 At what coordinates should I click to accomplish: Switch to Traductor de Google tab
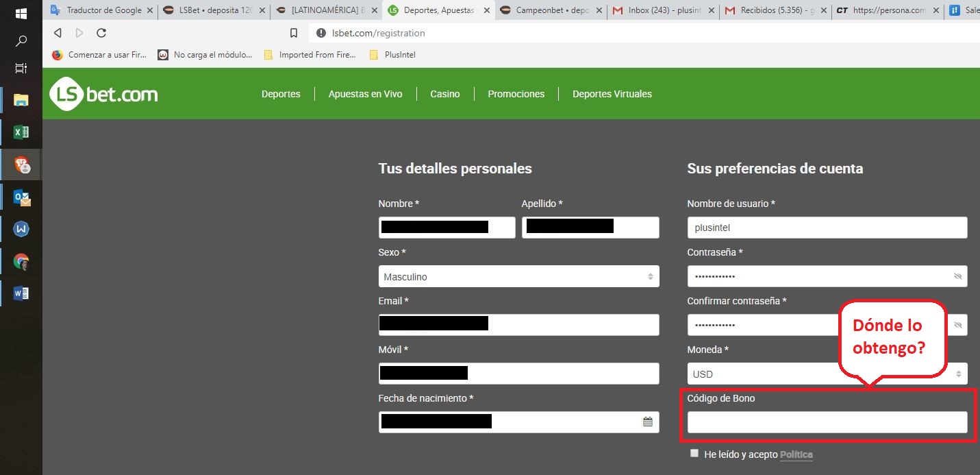point(103,10)
